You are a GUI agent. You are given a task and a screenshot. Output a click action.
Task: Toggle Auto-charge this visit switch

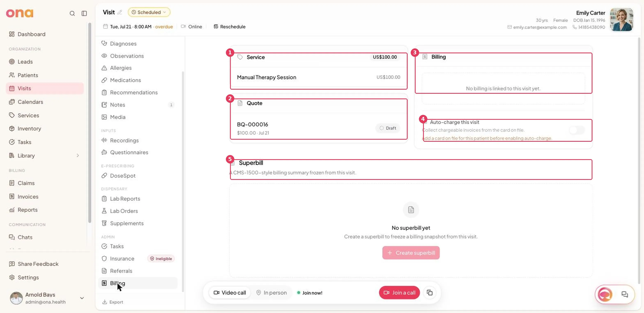[577, 130]
